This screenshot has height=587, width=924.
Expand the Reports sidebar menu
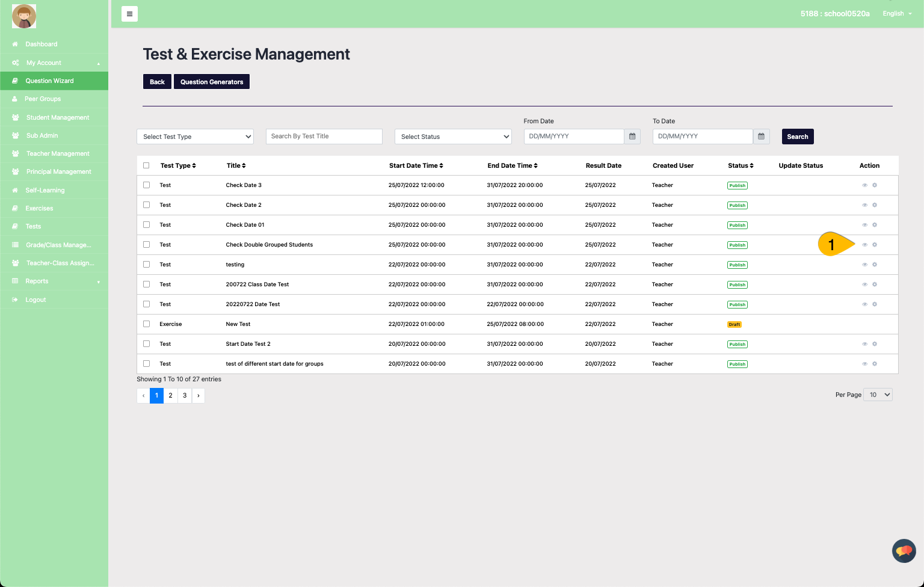54,281
